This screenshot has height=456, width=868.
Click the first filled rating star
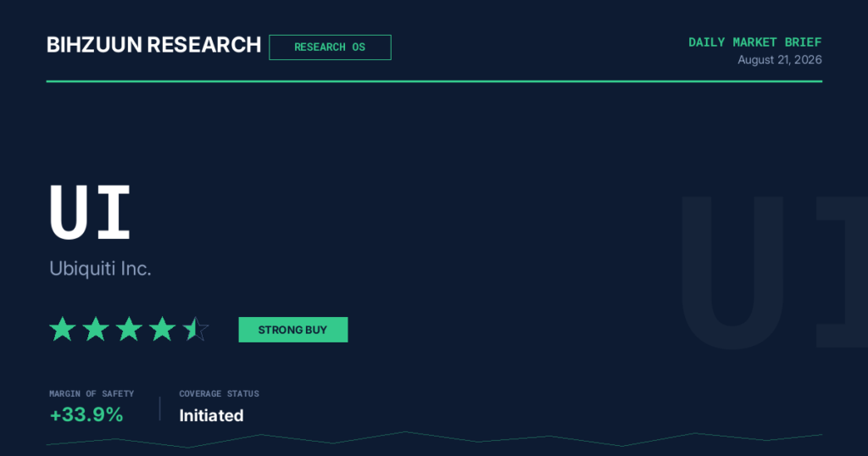point(63,329)
